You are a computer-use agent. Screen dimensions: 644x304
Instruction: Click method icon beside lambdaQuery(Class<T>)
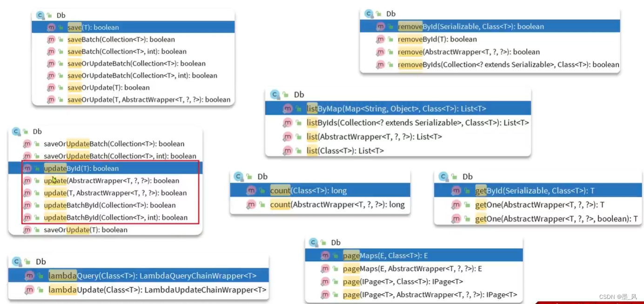coord(29,276)
